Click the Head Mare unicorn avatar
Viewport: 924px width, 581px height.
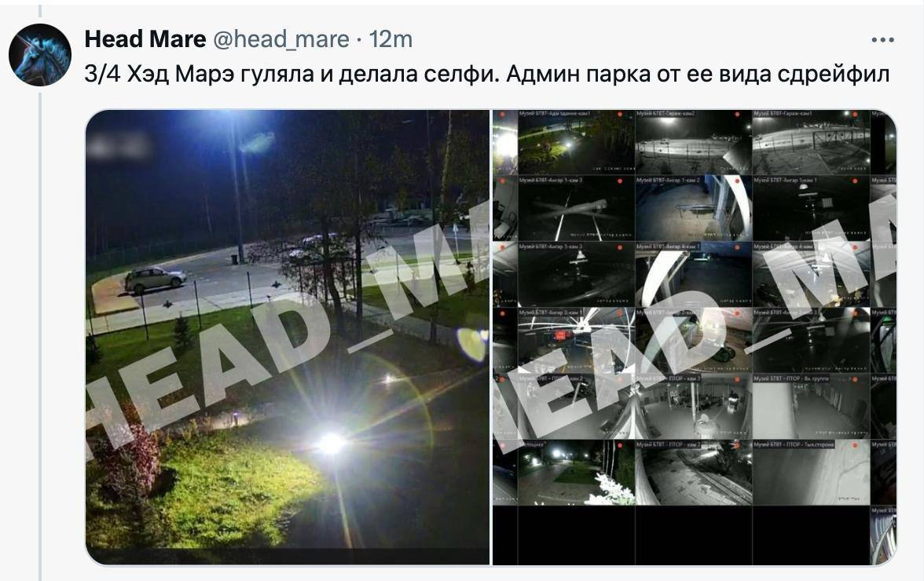click(x=40, y=55)
